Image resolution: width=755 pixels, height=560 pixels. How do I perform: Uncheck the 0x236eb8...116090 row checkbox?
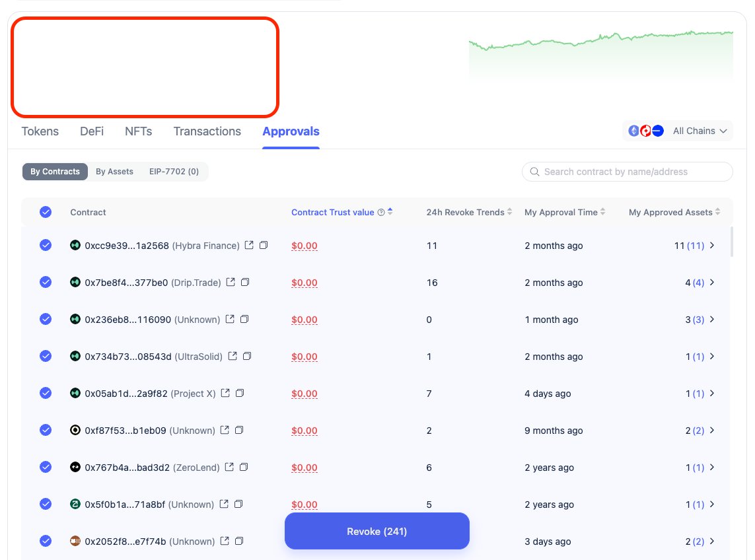tap(46, 319)
